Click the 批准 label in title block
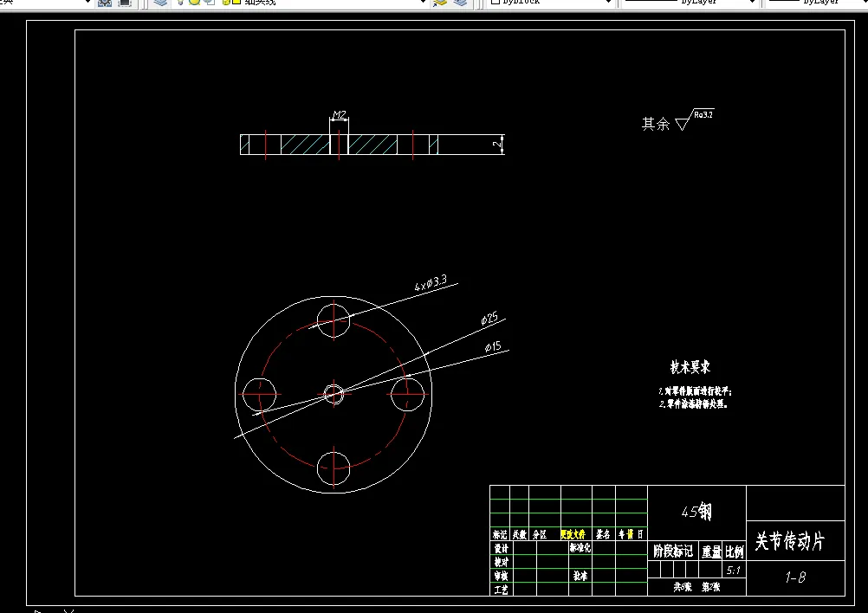868x613 pixels. coord(580,576)
